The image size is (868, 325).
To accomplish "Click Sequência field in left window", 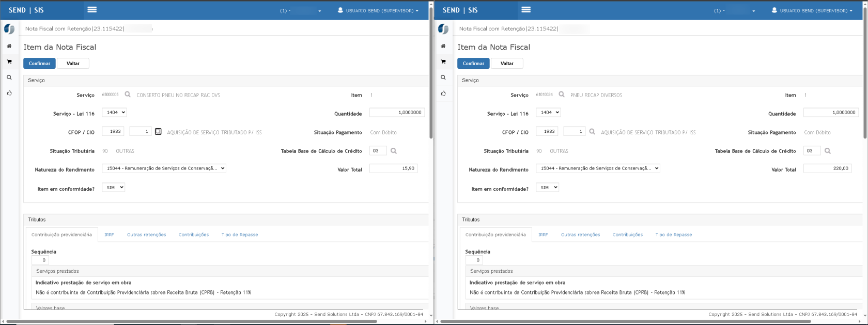I will [x=40, y=260].
